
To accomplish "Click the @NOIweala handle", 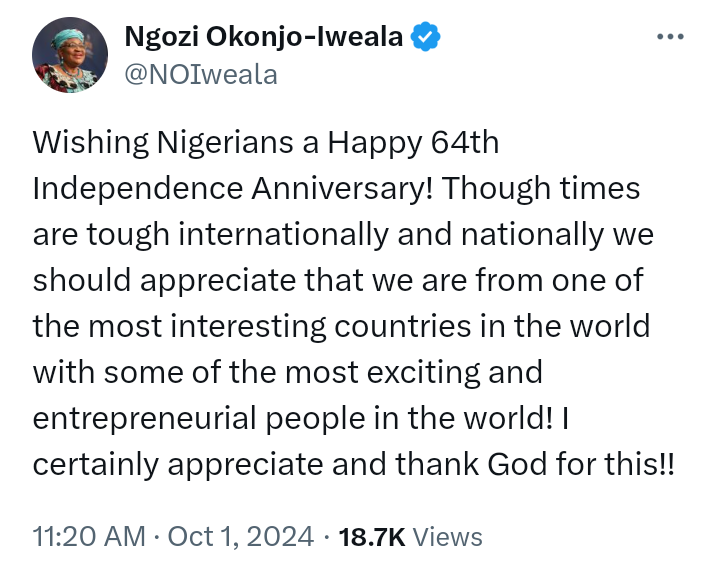I will point(201,75).
